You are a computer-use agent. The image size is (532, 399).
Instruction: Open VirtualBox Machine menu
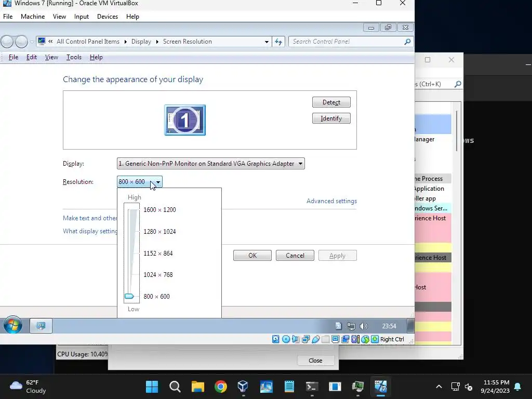point(33,17)
